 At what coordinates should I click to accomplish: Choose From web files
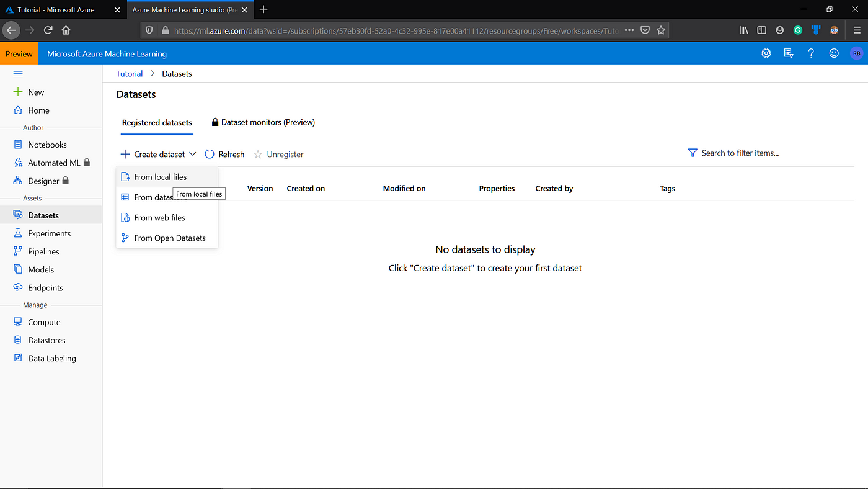[167, 218]
